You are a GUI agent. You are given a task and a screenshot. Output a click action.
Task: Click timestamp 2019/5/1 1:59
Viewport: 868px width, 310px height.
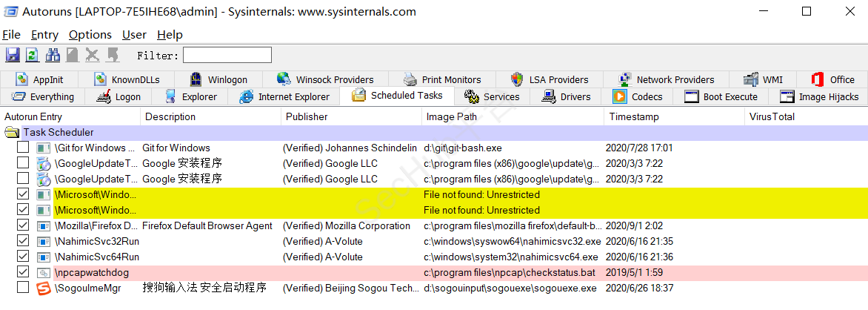(635, 272)
